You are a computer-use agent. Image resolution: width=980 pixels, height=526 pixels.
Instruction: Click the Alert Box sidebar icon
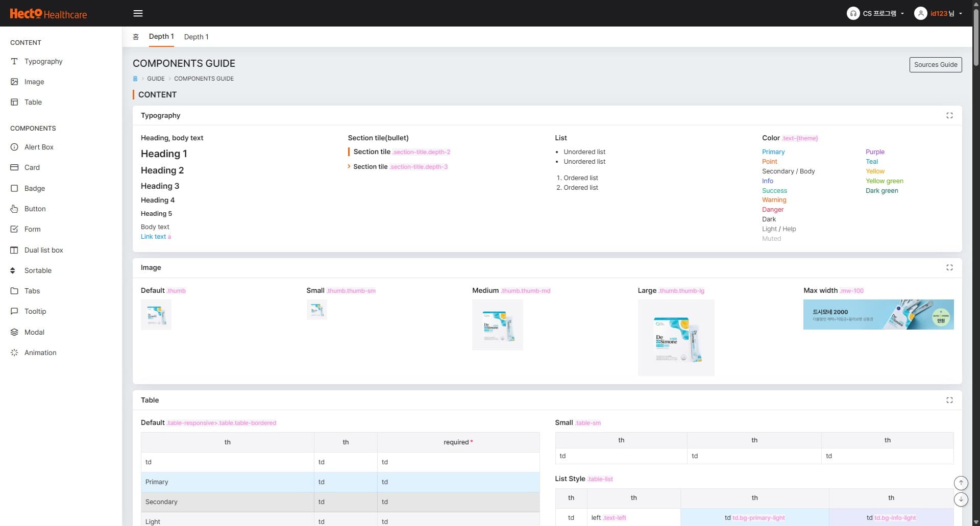coord(14,147)
